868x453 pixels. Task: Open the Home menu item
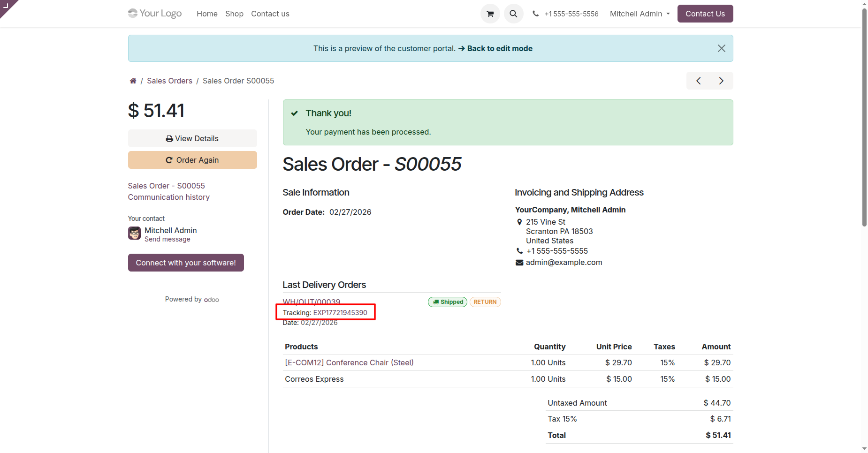tap(207, 14)
